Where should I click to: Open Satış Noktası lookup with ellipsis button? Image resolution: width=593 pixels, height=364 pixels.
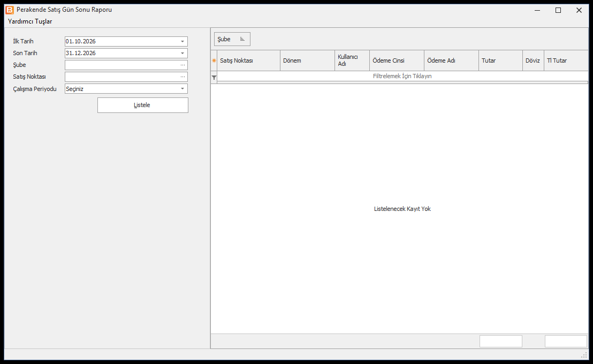click(183, 77)
